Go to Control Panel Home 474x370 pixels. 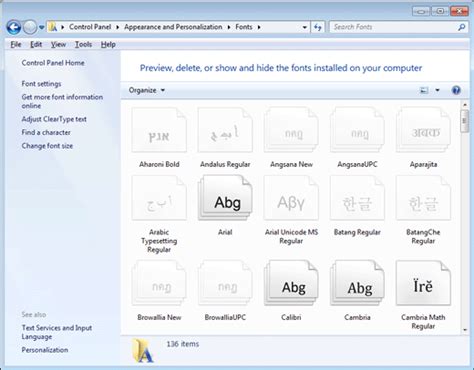coord(53,63)
